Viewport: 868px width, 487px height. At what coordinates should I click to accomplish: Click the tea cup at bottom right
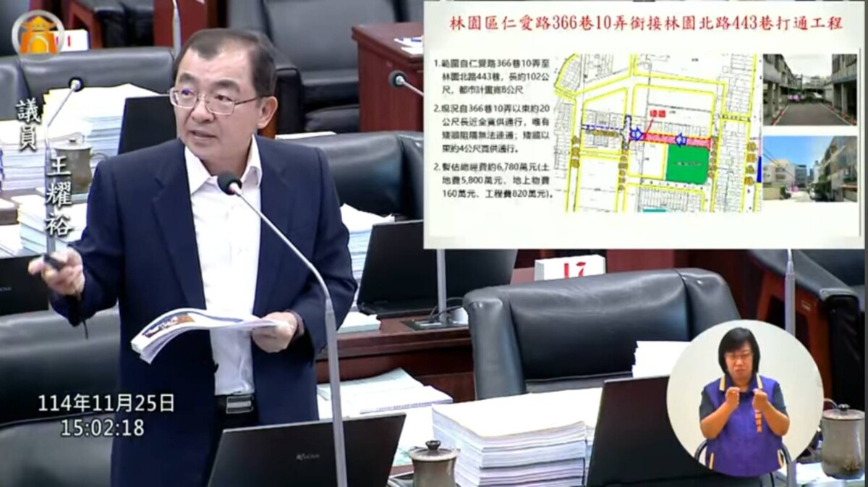pyautogui.click(x=842, y=441)
